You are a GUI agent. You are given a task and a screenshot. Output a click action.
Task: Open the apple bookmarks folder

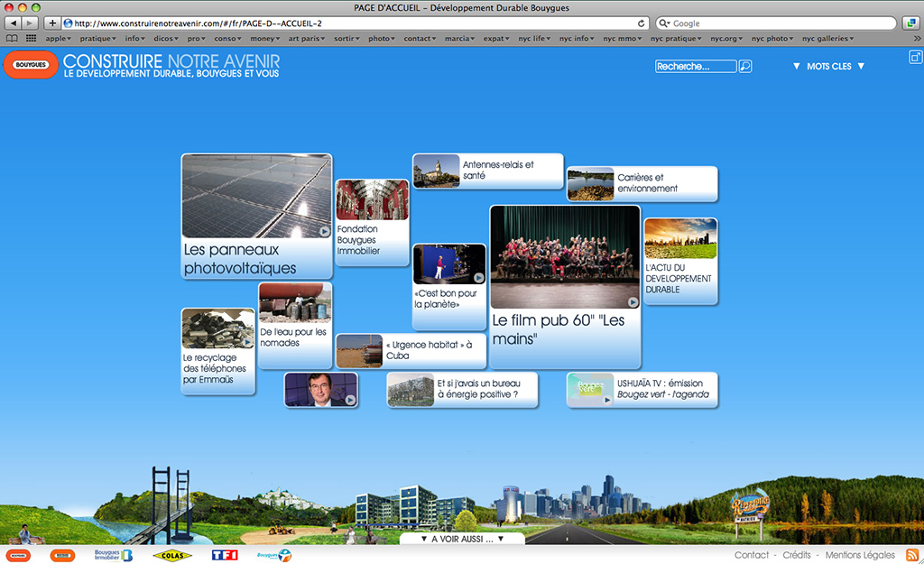[x=58, y=38]
